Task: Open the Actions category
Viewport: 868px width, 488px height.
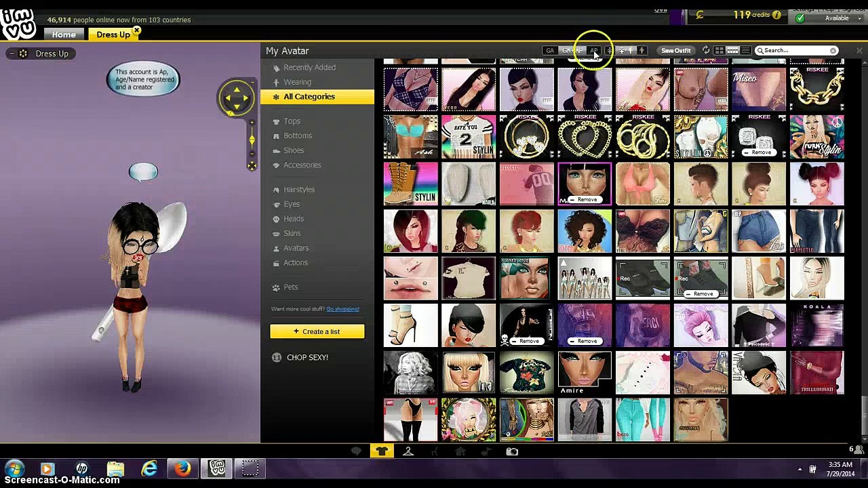Action: coord(295,263)
